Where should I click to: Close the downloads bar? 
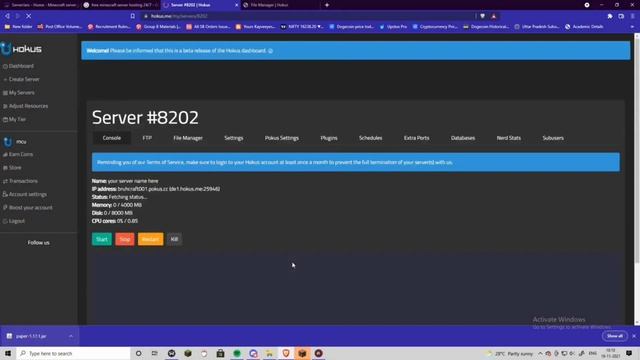point(634,336)
